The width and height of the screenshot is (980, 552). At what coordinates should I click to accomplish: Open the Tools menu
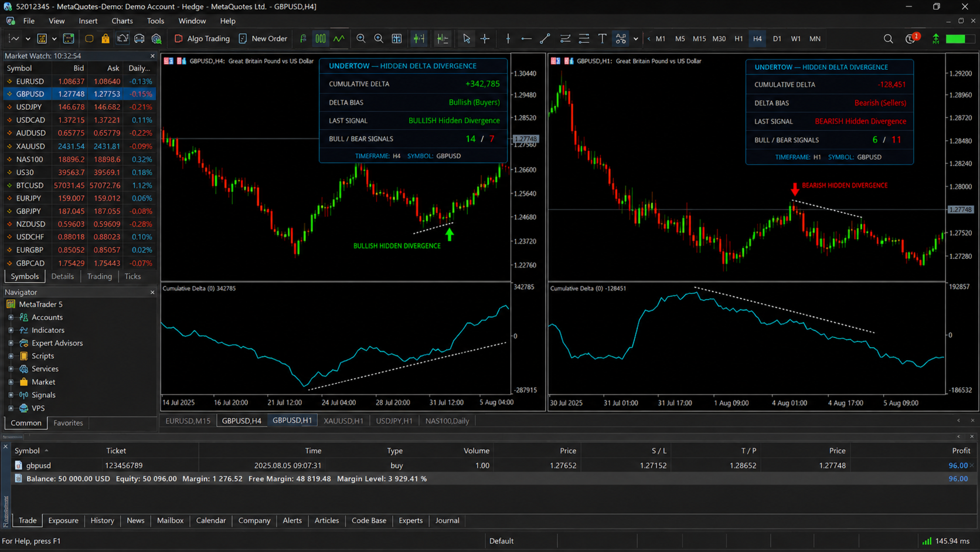[155, 21]
